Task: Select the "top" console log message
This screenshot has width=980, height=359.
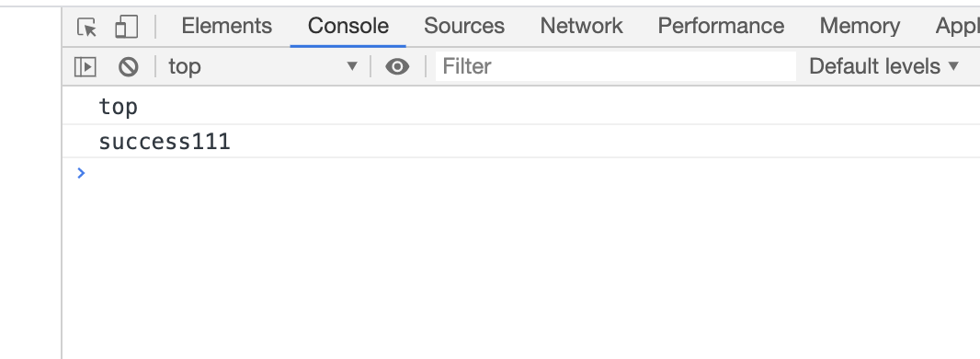Action: [521, 107]
